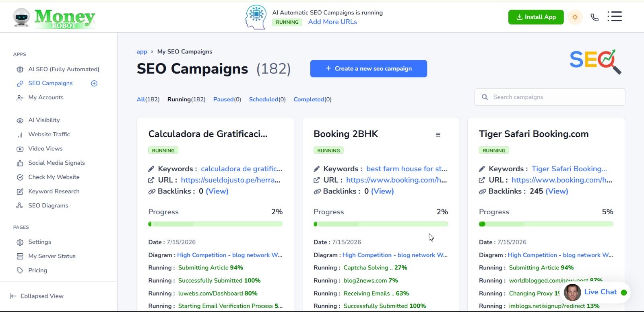Click the search magnifier icon
The width and height of the screenshot is (644, 312).
[485, 97]
